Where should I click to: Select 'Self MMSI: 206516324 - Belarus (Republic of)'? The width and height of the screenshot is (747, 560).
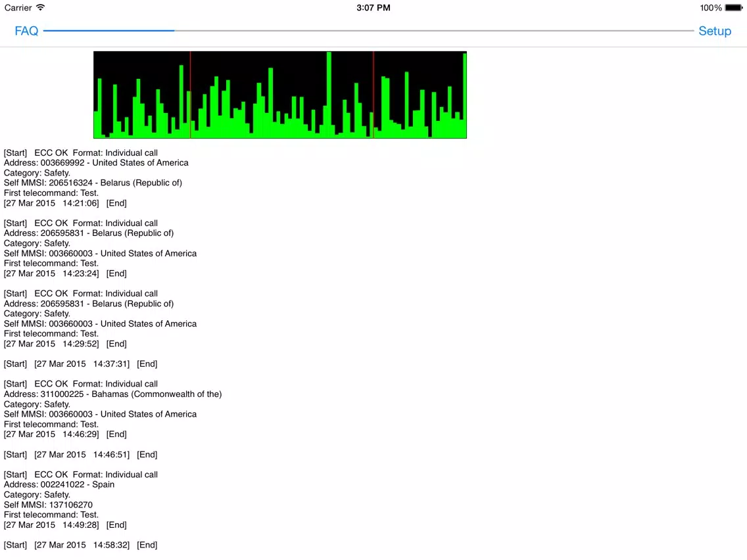point(93,183)
